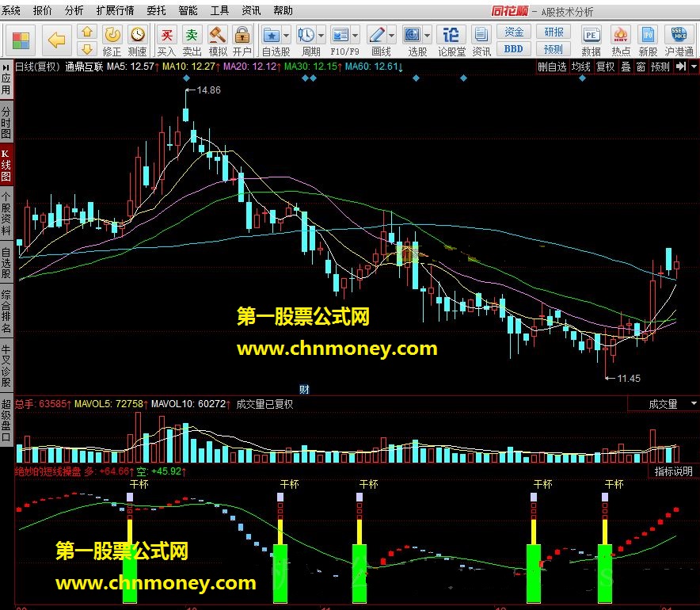Open the 综合排名 sidebar tab

pyautogui.click(x=6, y=311)
